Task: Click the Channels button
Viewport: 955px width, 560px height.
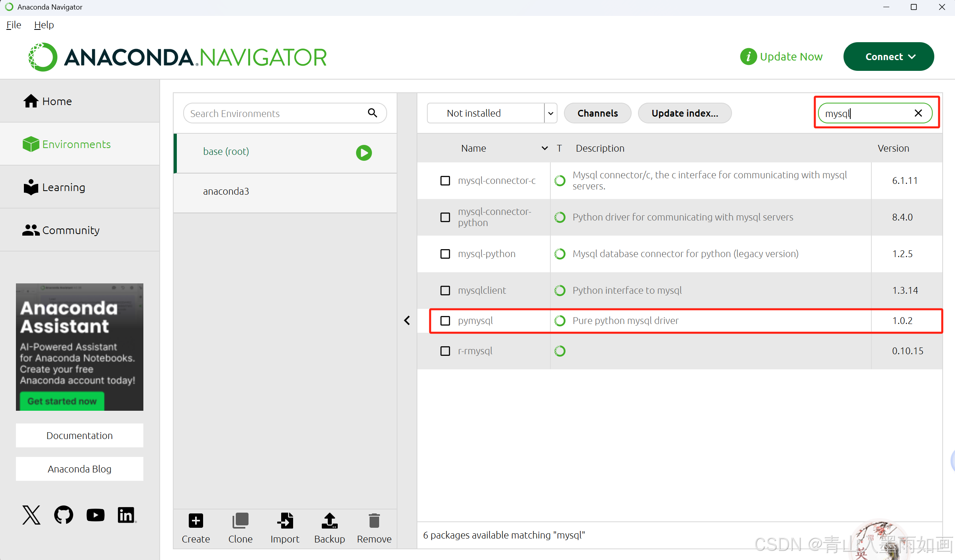Action: coord(597,113)
